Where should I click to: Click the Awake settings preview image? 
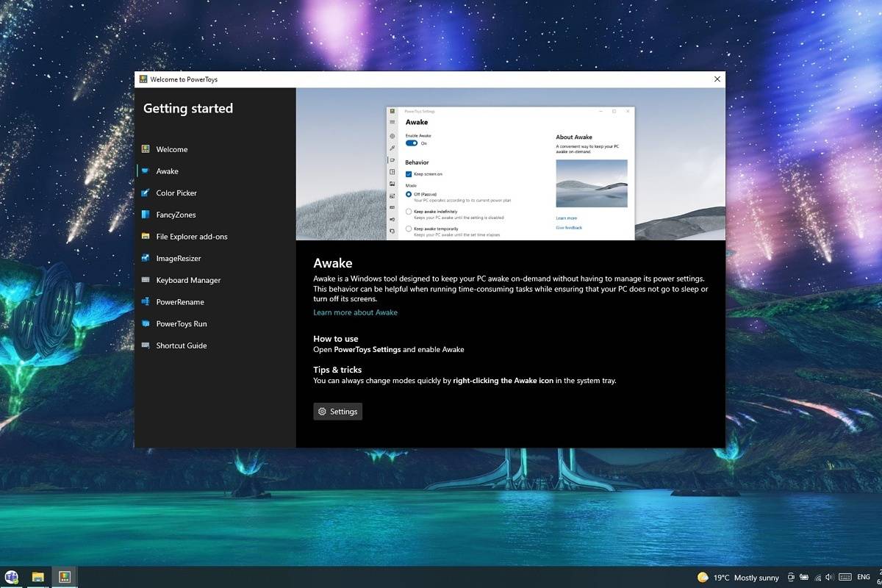(510, 164)
